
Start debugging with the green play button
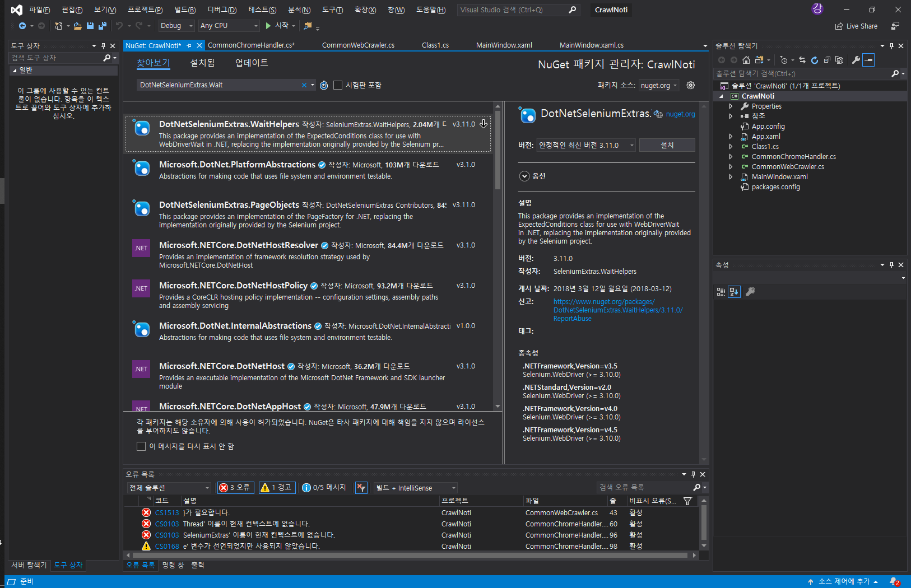(268, 26)
